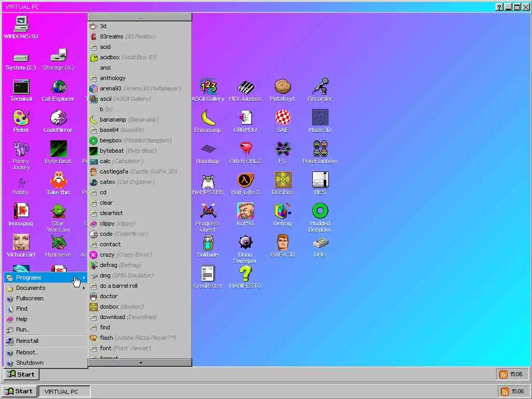Launch the NES emulator icon
The height and width of the screenshot is (399, 532).
(x=320, y=183)
